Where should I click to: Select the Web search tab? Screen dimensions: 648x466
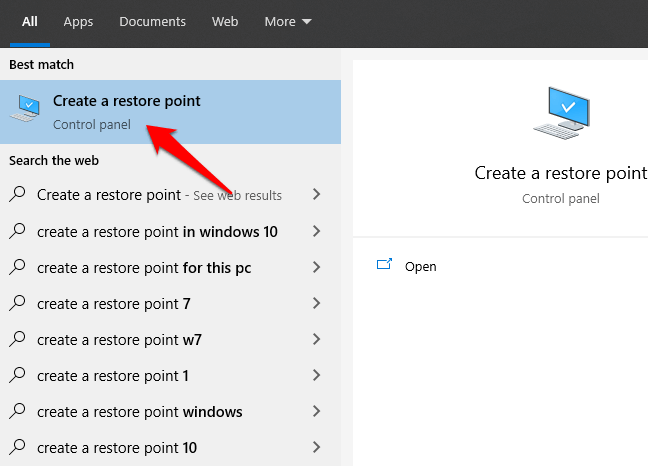(225, 21)
